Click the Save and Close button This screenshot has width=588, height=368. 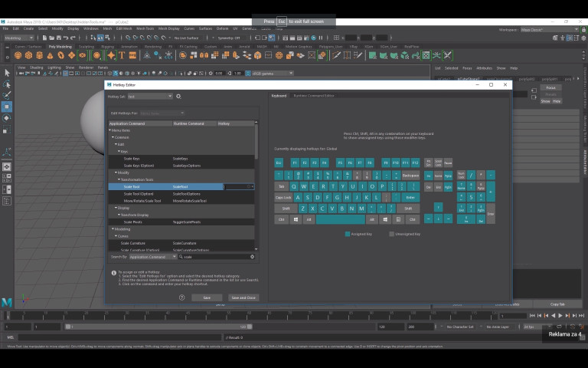coord(243,297)
